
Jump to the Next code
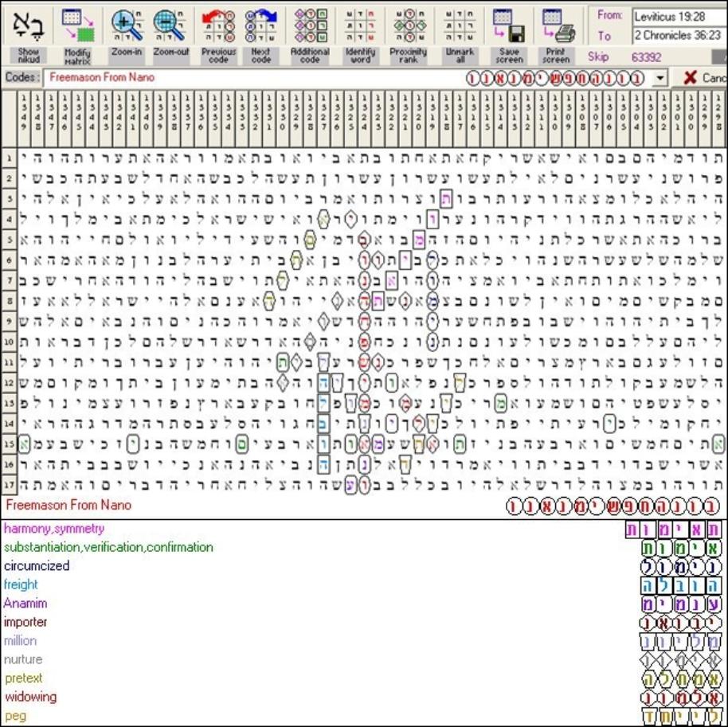pos(261,26)
